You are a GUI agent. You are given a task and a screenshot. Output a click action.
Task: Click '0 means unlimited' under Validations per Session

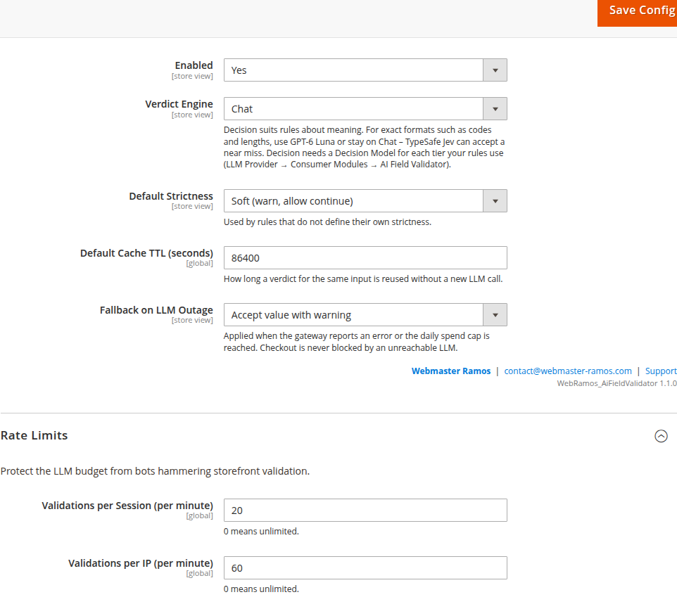coord(261,532)
